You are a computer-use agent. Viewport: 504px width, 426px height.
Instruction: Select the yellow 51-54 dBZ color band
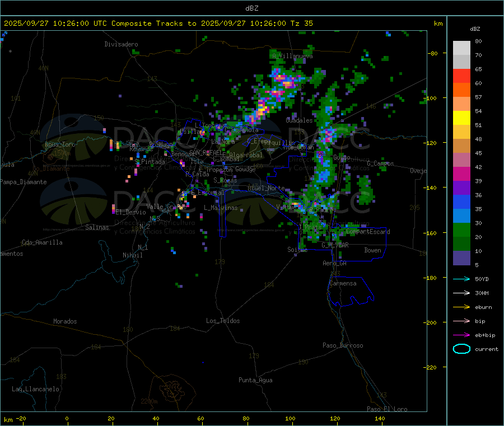[461, 118]
